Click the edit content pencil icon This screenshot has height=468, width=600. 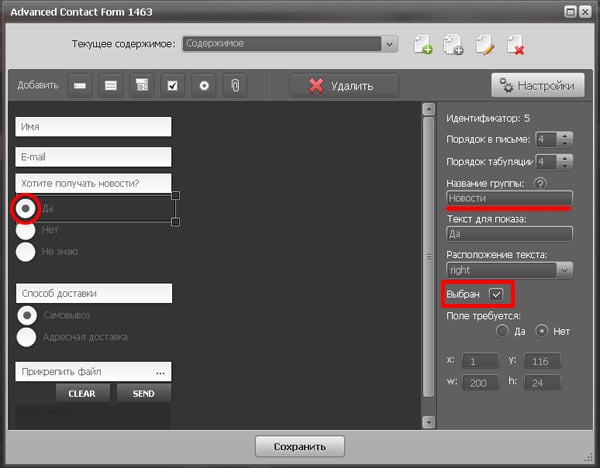pyautogui.click(x=485, y=44)
